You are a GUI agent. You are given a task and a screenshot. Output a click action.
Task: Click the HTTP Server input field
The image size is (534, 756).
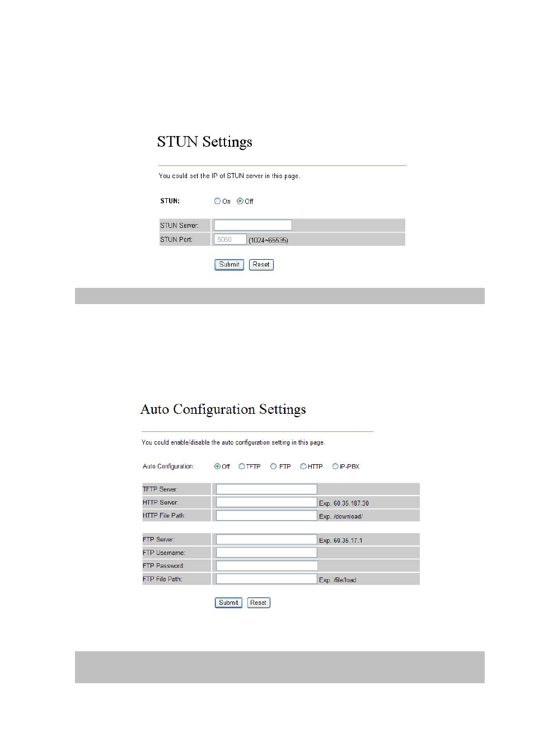266,502
